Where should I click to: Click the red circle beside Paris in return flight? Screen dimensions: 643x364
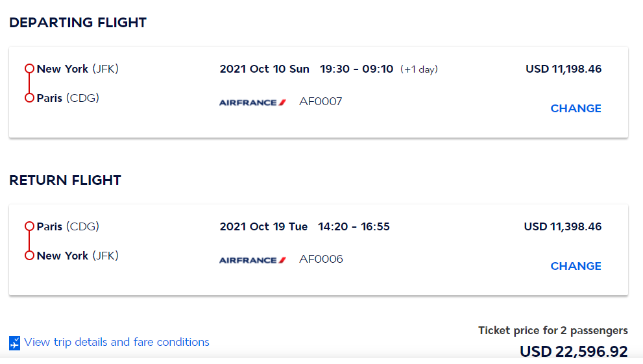[x=29, y=226]
